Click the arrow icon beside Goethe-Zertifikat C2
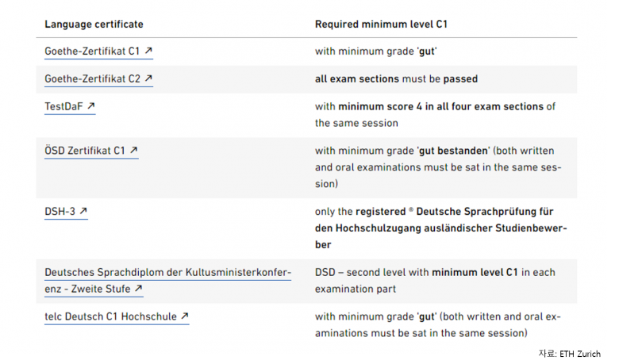Image resolution: width=619 pixels, height=364 pixels. pyautogui.click(x=148, y=78)
